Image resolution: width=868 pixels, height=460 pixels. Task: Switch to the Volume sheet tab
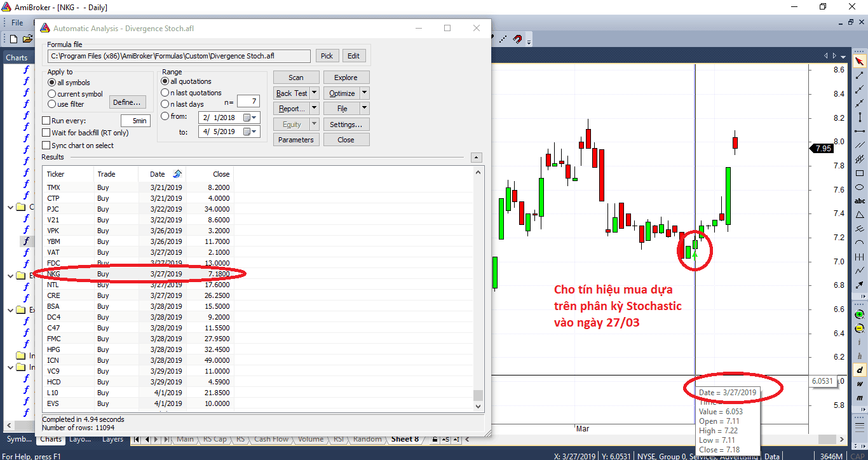[311, 439]
